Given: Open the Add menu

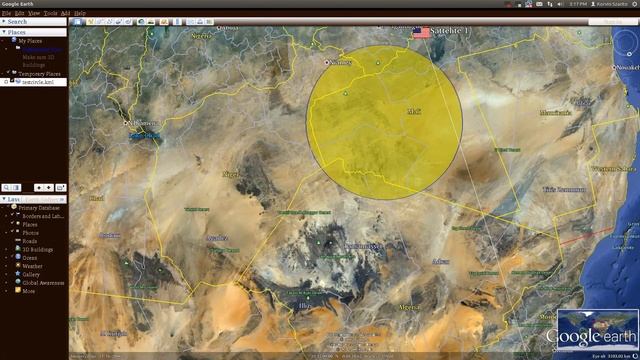Looking at the screenshot, I should tap(65, 13).
